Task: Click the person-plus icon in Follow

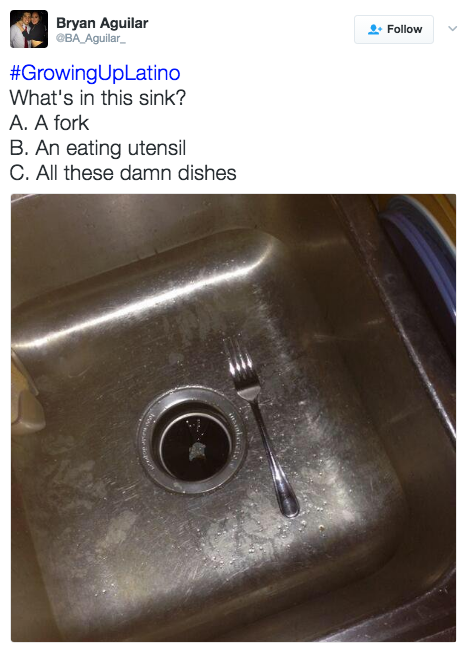Action: pyautogui.click(x=374, y=29)
